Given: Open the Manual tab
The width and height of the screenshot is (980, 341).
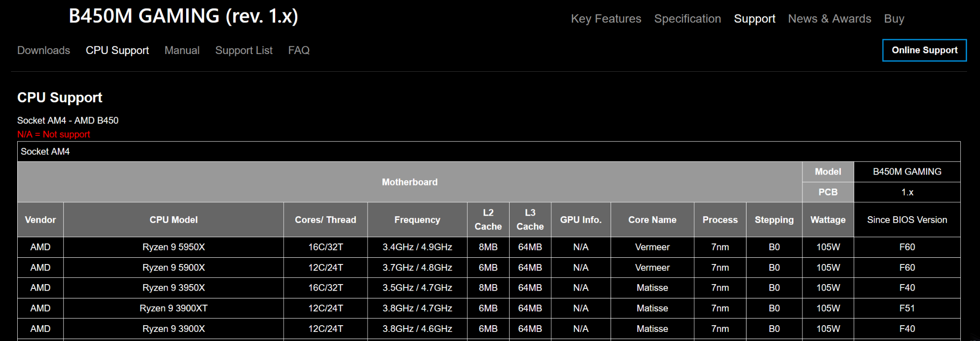Looking at the screenshot, I should [182, 50].
